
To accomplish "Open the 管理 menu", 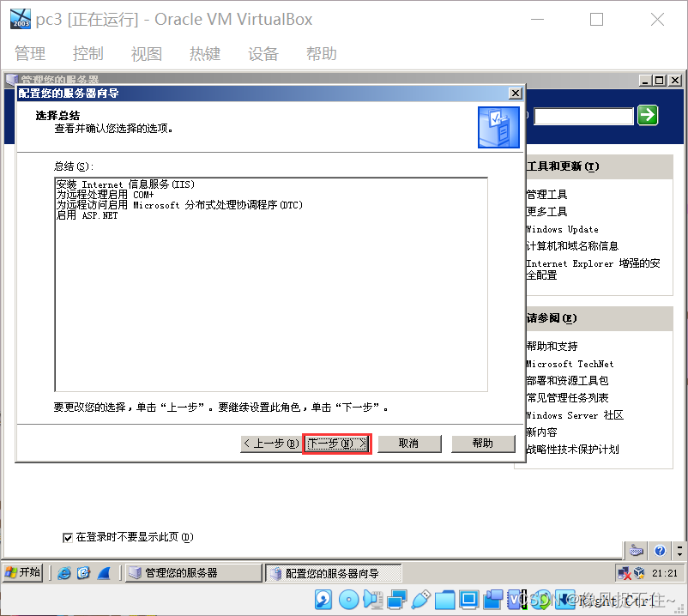I will coord(30,53).
